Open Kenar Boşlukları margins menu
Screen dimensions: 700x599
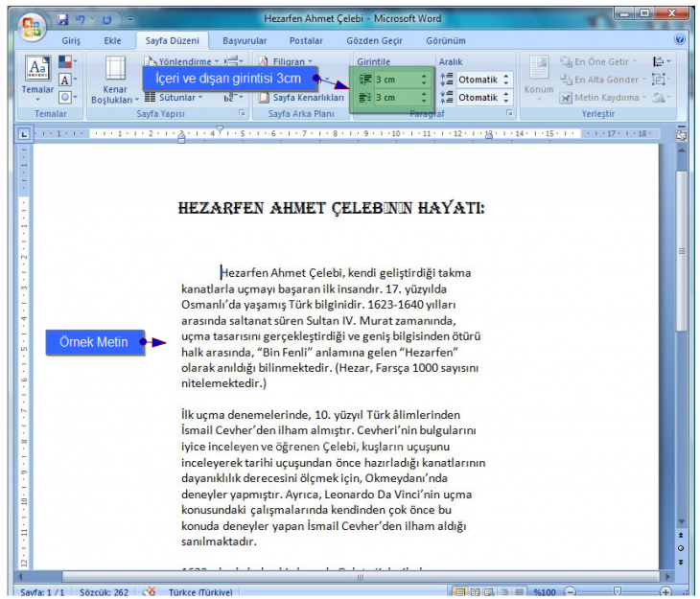pyautogui.click(x=115, y=81)
